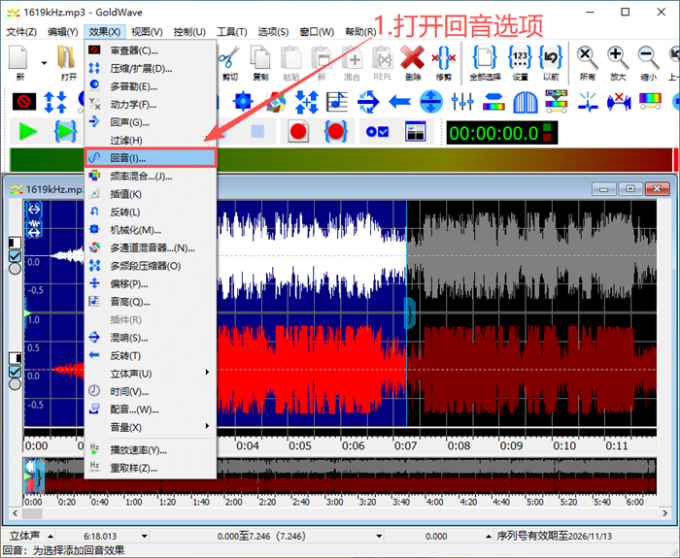Viewport: 680px width, 558px height.
Task: Click the right channel round mute button
Action: [x=15, y=384]
